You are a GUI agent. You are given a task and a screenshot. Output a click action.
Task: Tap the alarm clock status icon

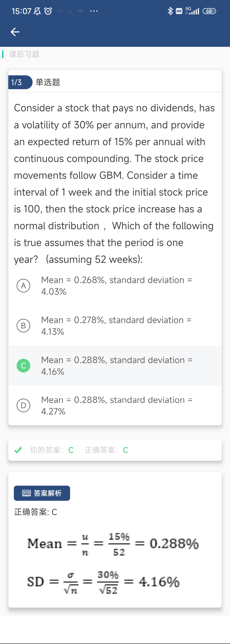pos(48,11)
